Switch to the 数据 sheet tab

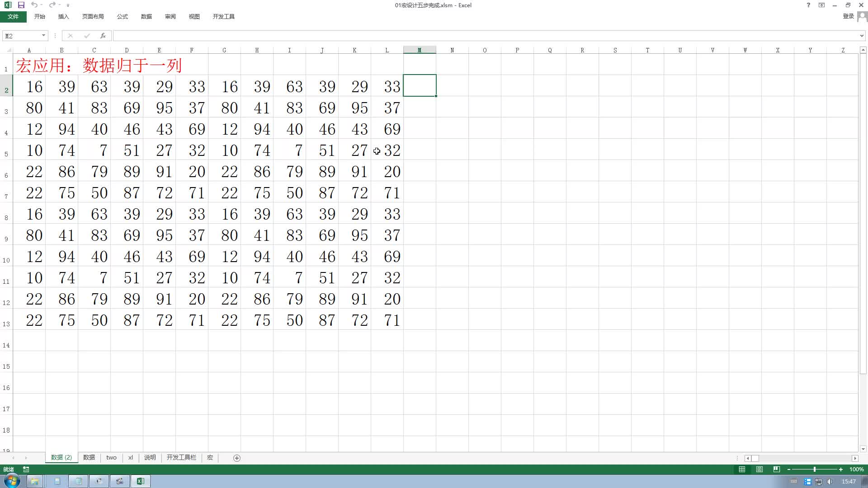point(89,458)
